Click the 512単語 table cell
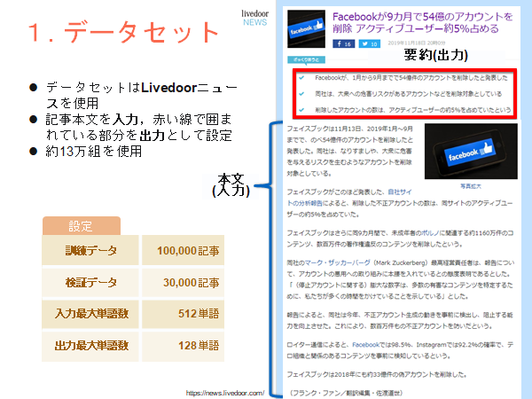This screenshot has height=399, width=532. [x=184, y=314]
